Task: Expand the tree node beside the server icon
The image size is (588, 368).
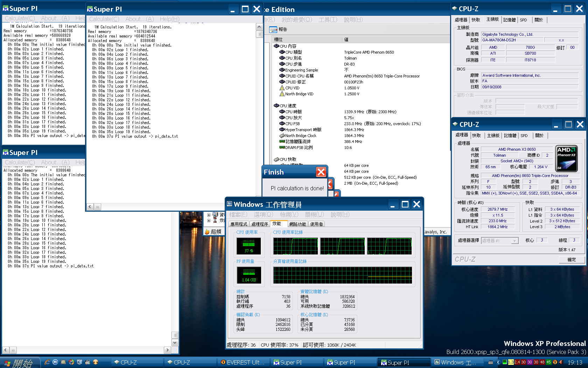Action: 209,215
